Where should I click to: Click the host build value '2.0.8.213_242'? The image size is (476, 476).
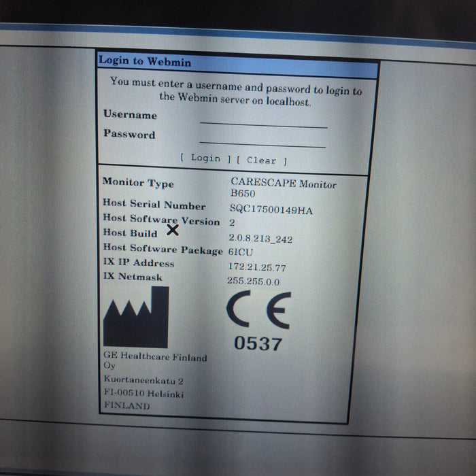[x=260, y=239]
